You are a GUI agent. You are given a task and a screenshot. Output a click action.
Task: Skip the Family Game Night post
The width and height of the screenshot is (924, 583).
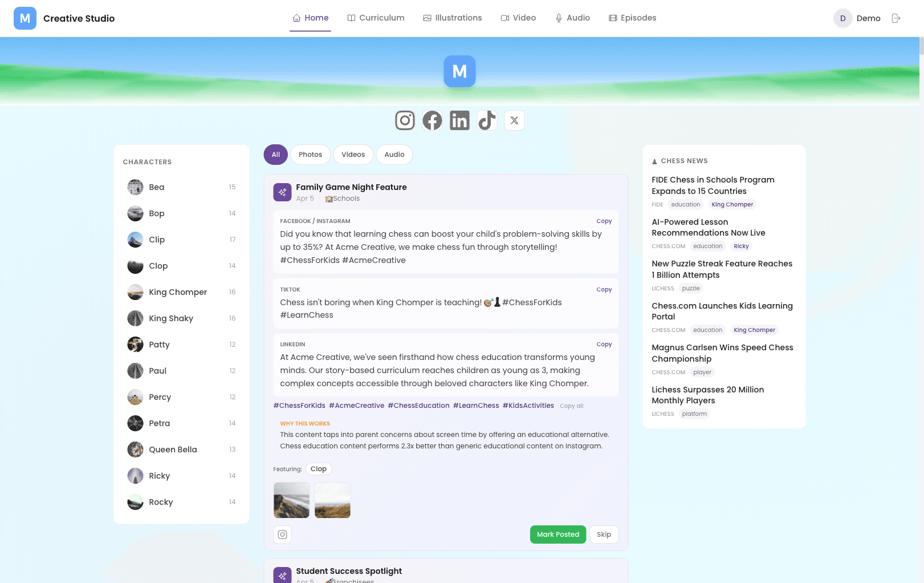604,535
